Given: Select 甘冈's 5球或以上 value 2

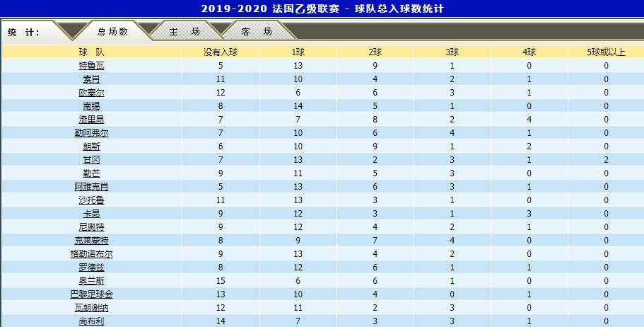Looking at the screenshot, I should tap(606, 160).
